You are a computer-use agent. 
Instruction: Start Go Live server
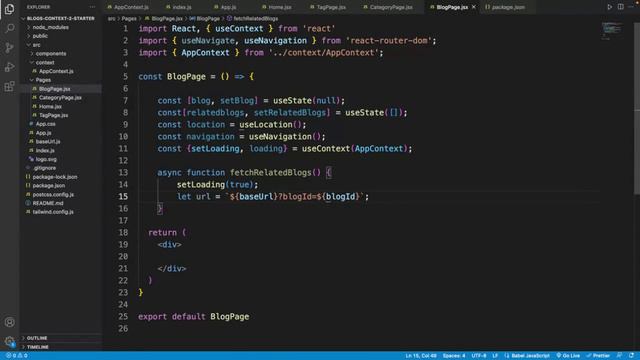(568, 356)
